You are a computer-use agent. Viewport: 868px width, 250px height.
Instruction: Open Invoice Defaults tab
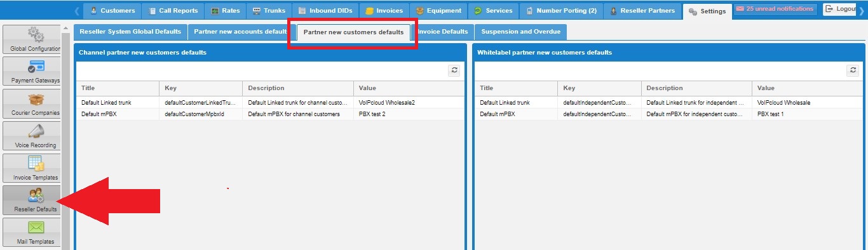[x=443, y=32]
